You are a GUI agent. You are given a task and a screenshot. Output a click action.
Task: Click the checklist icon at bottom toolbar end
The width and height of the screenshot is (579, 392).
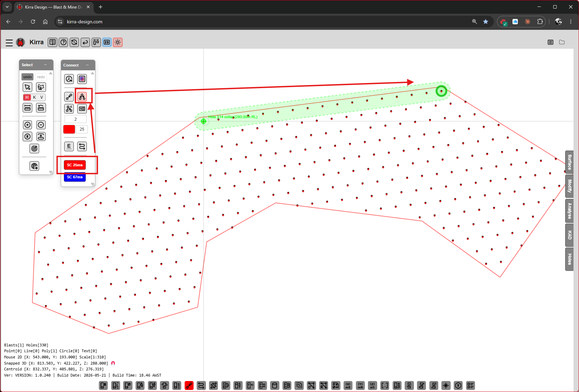471,385
